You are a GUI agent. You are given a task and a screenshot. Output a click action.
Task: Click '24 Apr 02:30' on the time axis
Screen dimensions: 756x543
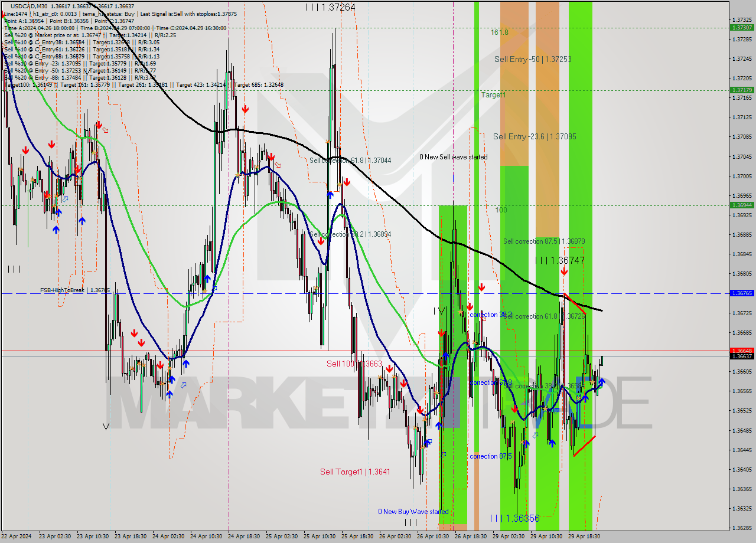[168, 537]
